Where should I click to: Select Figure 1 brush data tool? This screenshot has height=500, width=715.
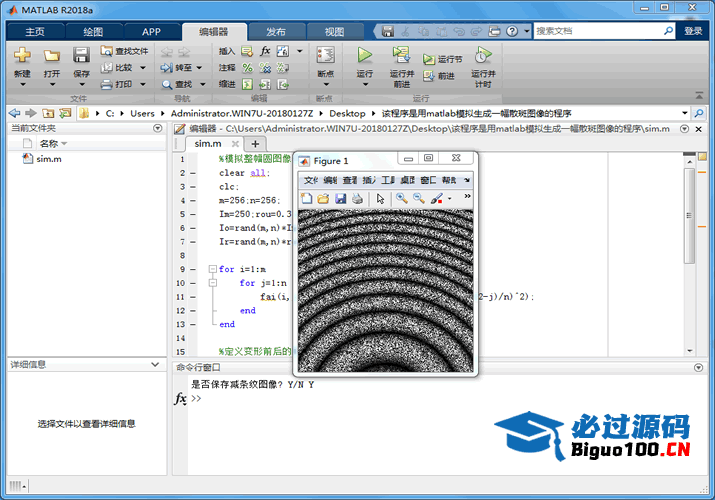pos(436,198)
